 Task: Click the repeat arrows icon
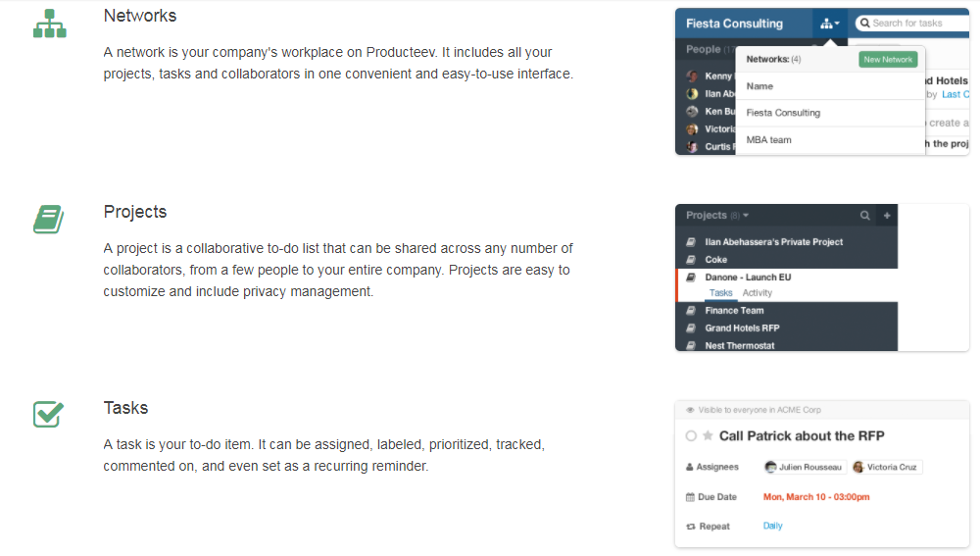(x=690, y=527)
